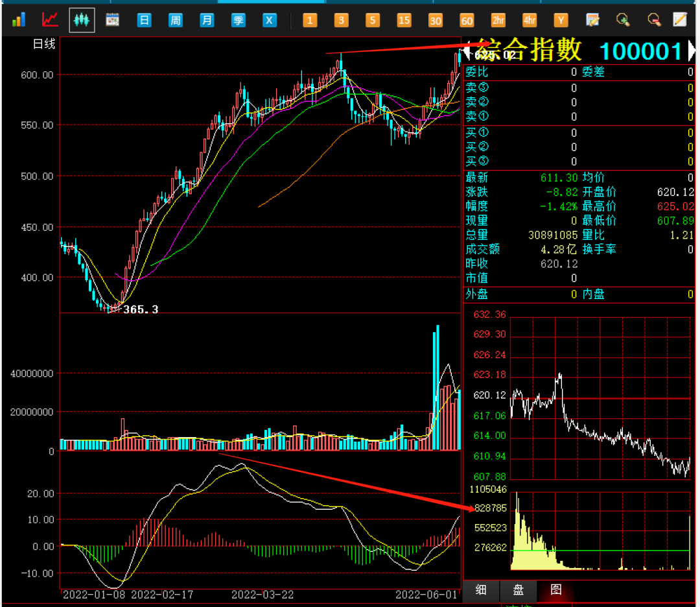
Task: Open the 细 detail tab
Action: point(481,589)
